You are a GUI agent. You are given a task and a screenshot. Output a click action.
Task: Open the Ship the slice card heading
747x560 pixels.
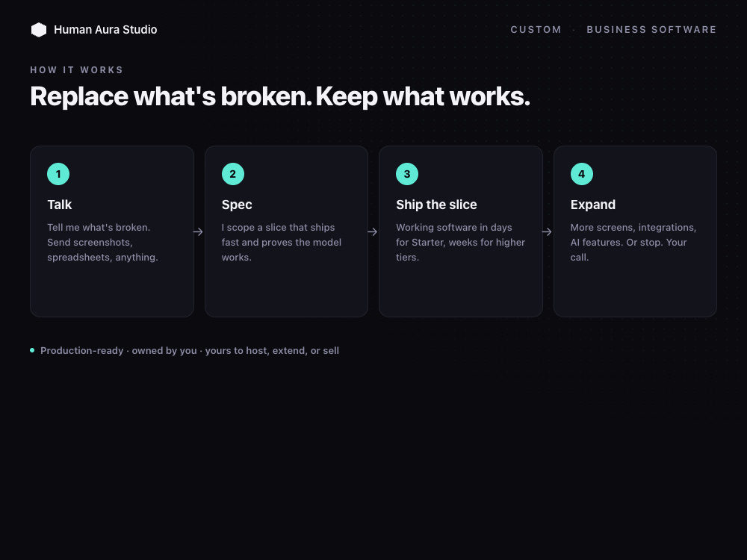click(436, 205)
